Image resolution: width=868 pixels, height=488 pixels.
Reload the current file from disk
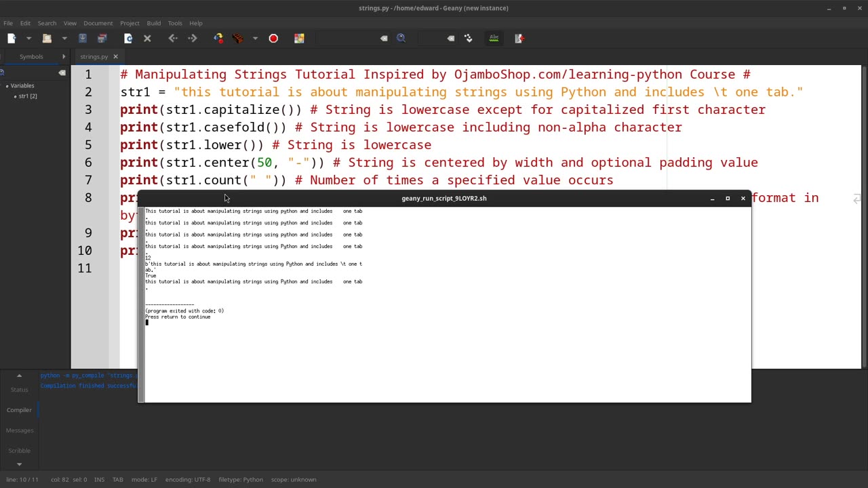(x=128, y=39)
